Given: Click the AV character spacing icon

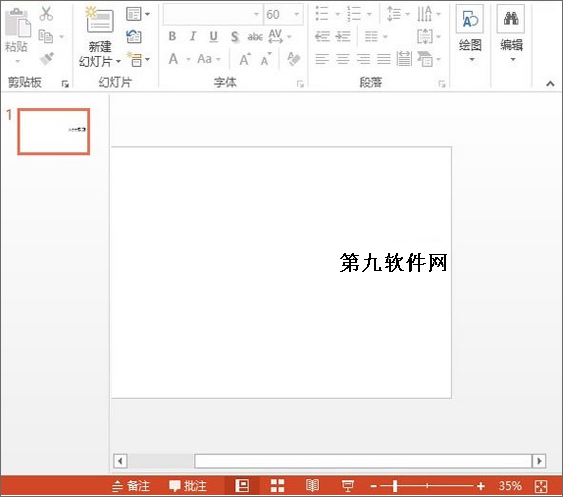Looking at the screenshot, I should pos(275,36).
